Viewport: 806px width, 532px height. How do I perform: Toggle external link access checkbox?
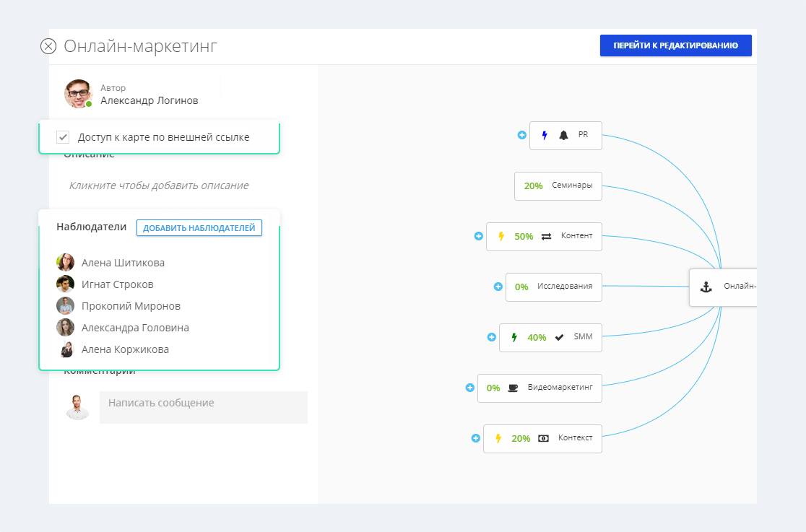point(63,137)
